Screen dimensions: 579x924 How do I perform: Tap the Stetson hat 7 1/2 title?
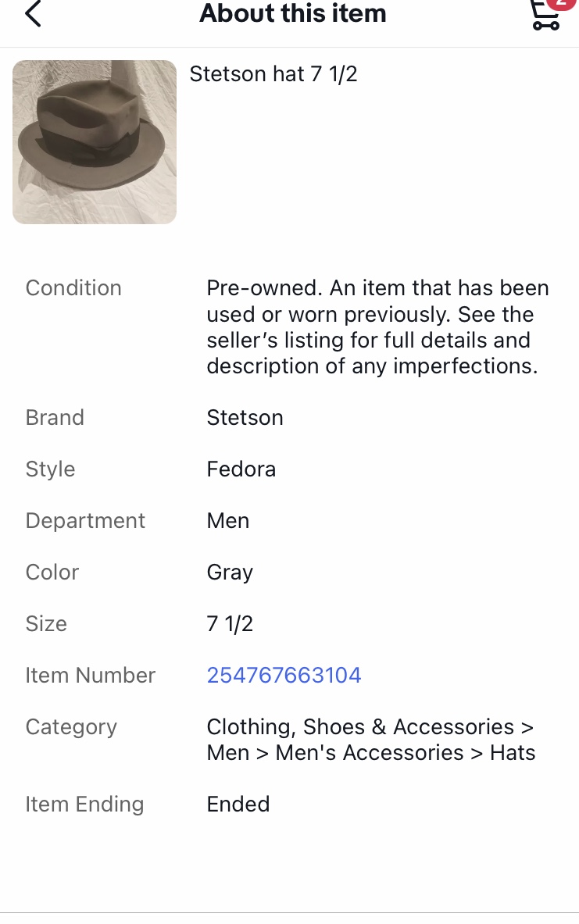pos(273,74)
